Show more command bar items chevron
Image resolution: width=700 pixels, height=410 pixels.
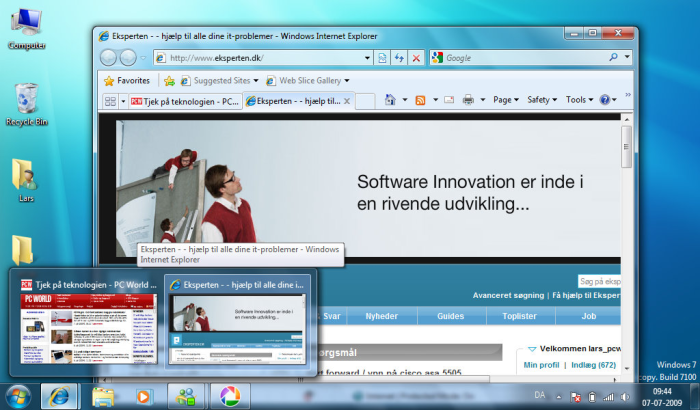[x=628, y=95]
